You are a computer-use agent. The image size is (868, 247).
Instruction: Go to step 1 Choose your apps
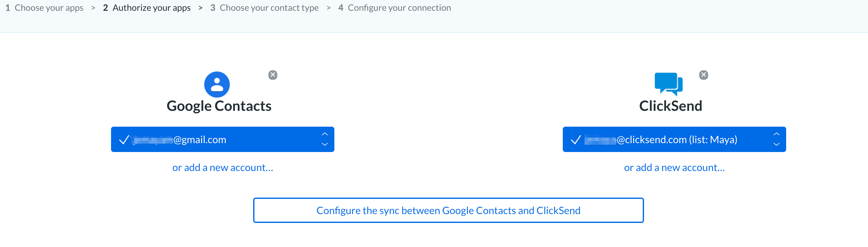44,8
